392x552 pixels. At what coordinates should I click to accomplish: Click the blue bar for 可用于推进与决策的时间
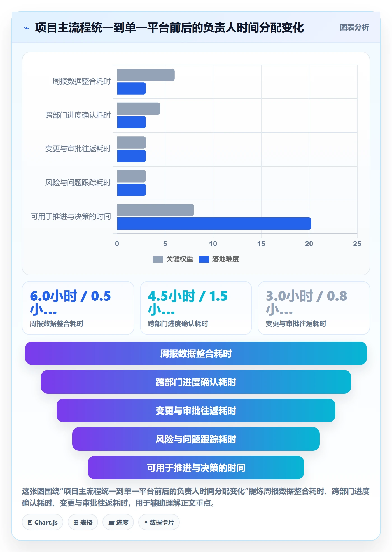(x=214, y=224)
